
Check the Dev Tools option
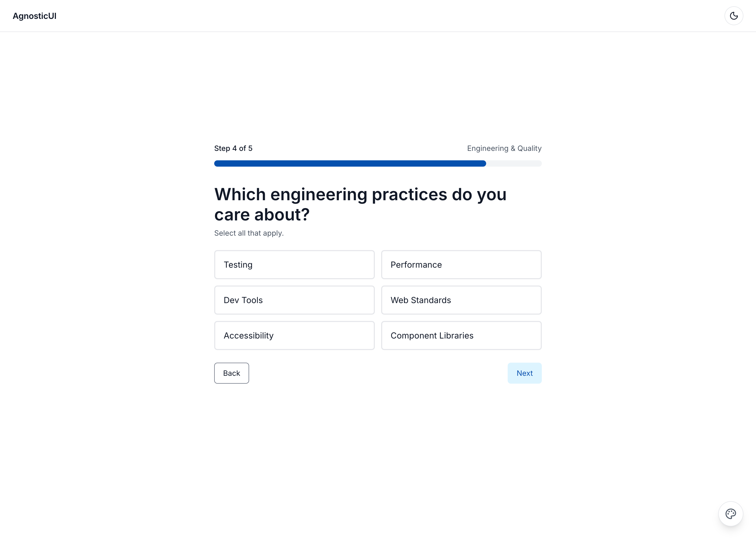(294, 300)
